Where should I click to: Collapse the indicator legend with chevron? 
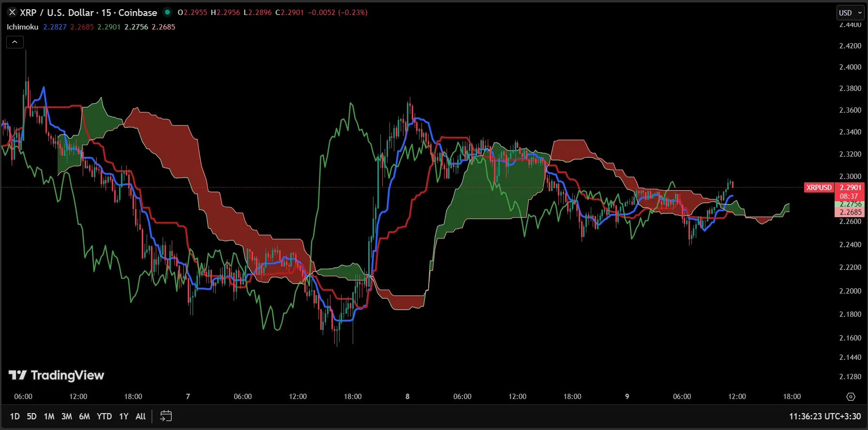pos(15,42)
